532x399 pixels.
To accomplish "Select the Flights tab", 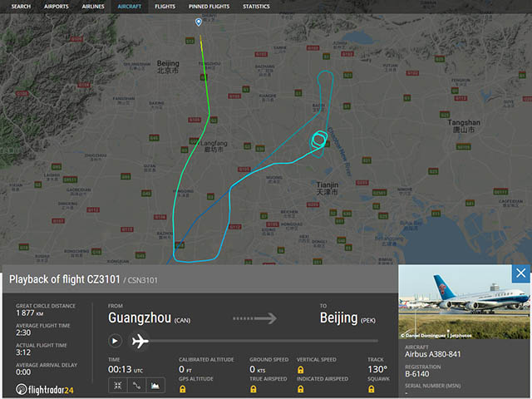I will [165, 6].
